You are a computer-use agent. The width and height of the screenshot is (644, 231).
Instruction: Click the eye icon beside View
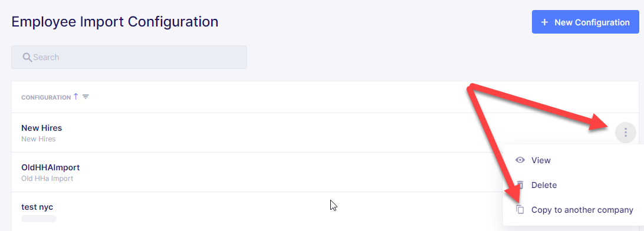[x=520, y=160]
